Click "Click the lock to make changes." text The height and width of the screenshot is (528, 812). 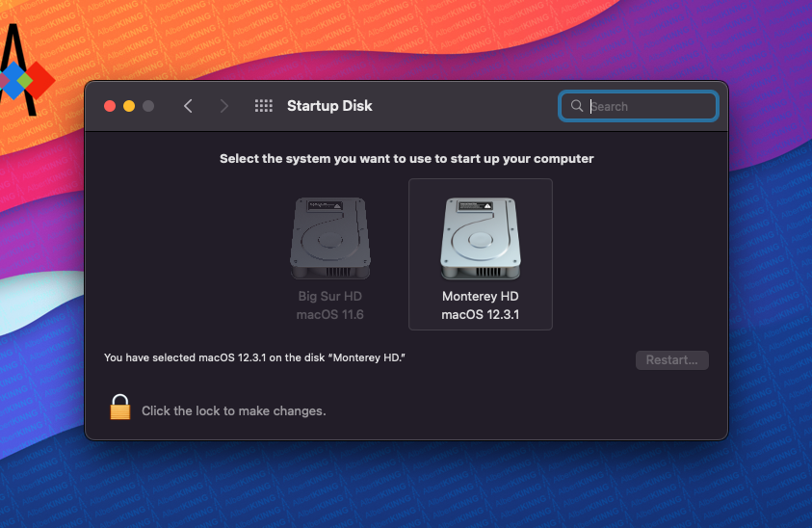[233, 410]
